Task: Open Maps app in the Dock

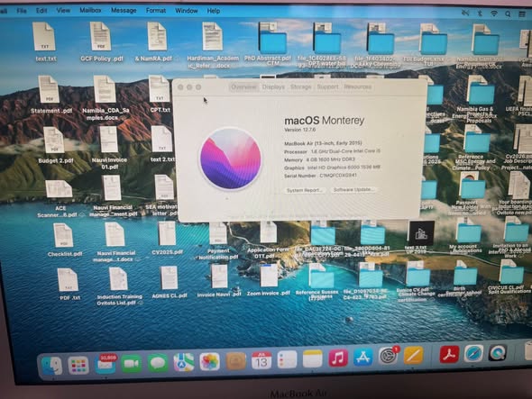Action: click(x=184, y=362)
